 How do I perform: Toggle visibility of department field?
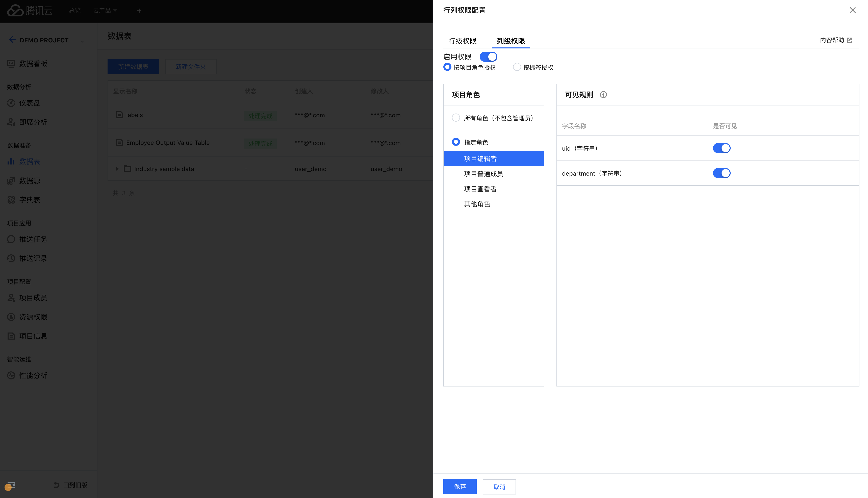pos(722,173)
